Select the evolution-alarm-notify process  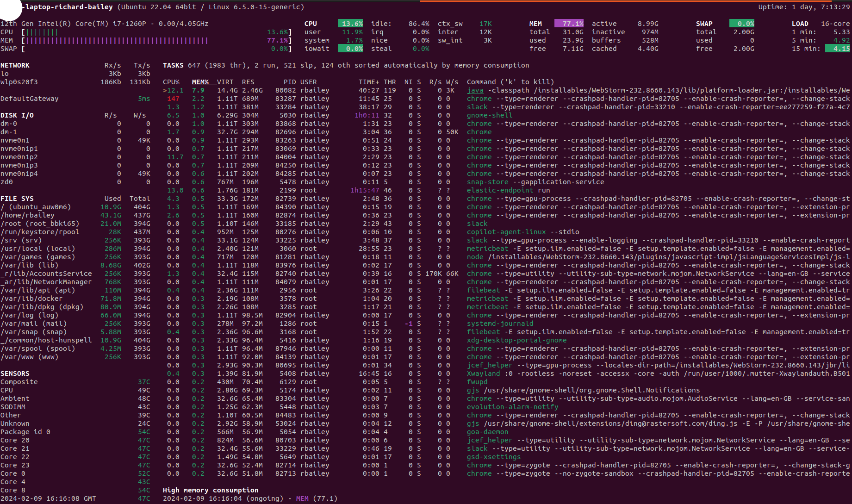point(512,407)
